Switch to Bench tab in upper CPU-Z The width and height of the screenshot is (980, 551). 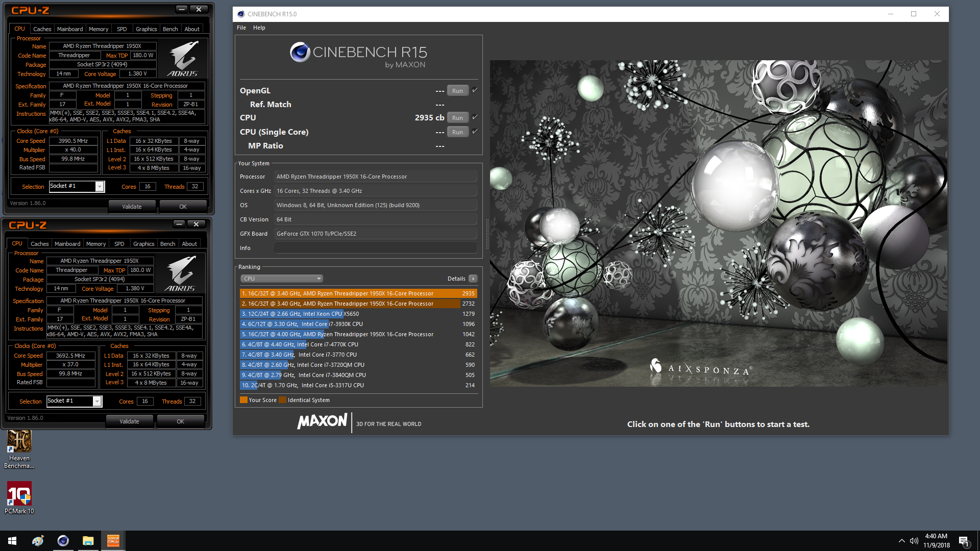[170, 29]
